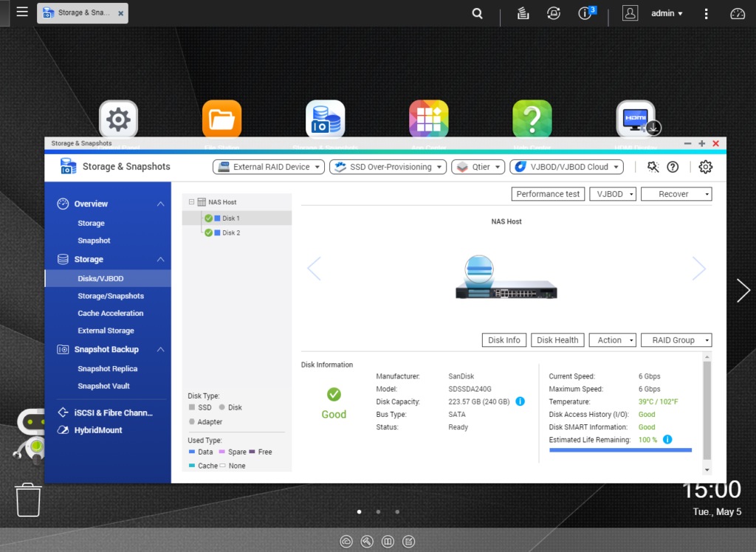Viewport: 756px width, 552px height.
Task: Click the Disk Health button
Action: pyautogui.click(x=557, y=340)
